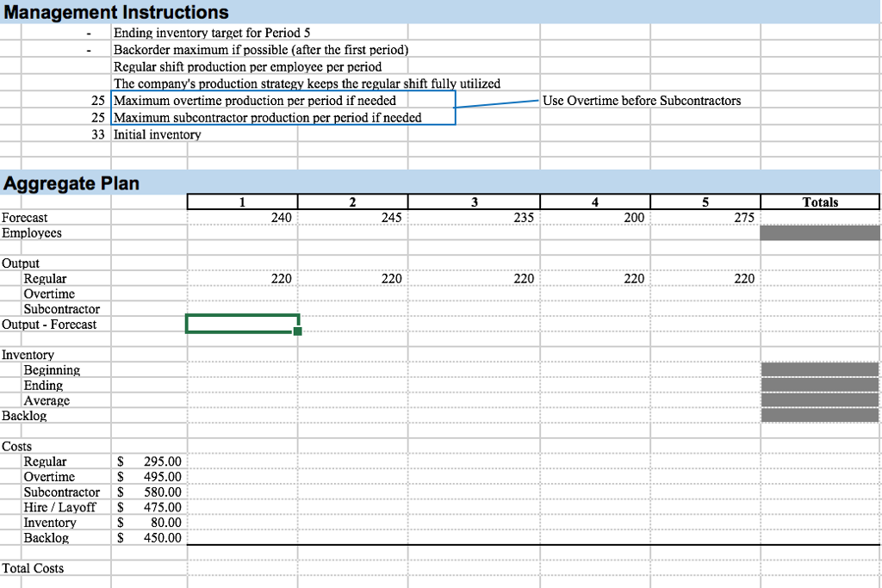882x588 pixels.
Task: Click the note Use Overtime before Subcontractors
Action: coord(642,101)
